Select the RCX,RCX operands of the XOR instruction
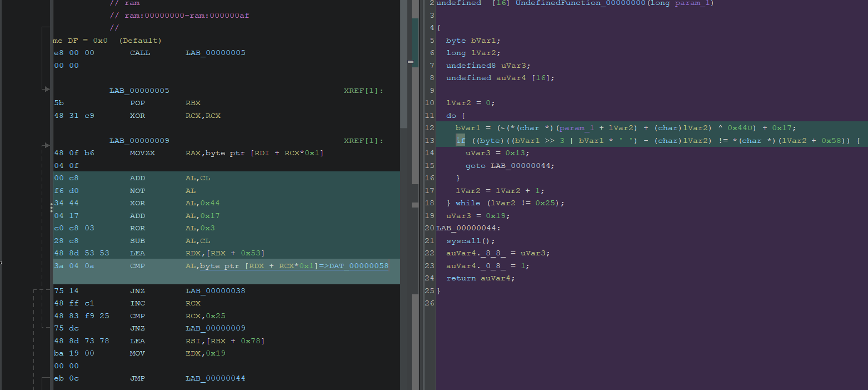 203,116
